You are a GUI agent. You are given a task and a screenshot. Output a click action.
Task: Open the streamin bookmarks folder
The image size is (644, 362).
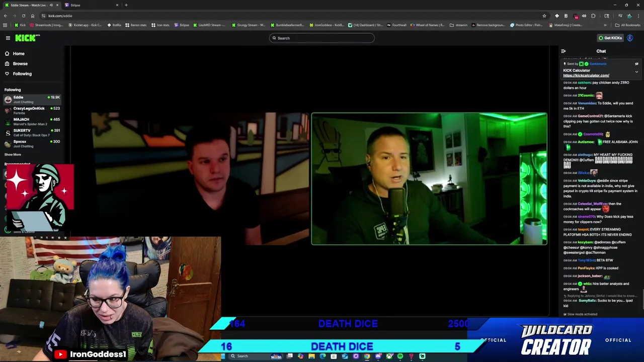458,25
